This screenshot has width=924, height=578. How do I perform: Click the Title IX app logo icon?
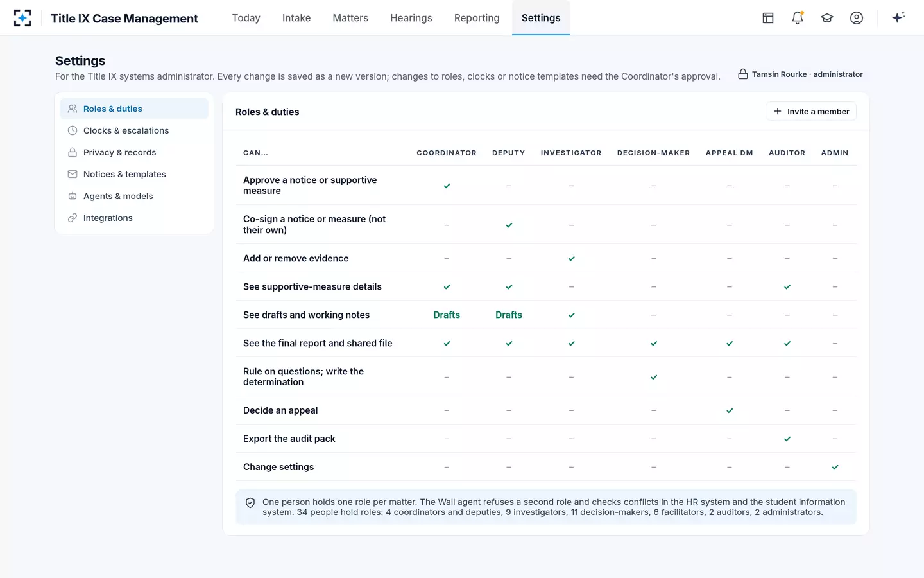tap(22, 18)
